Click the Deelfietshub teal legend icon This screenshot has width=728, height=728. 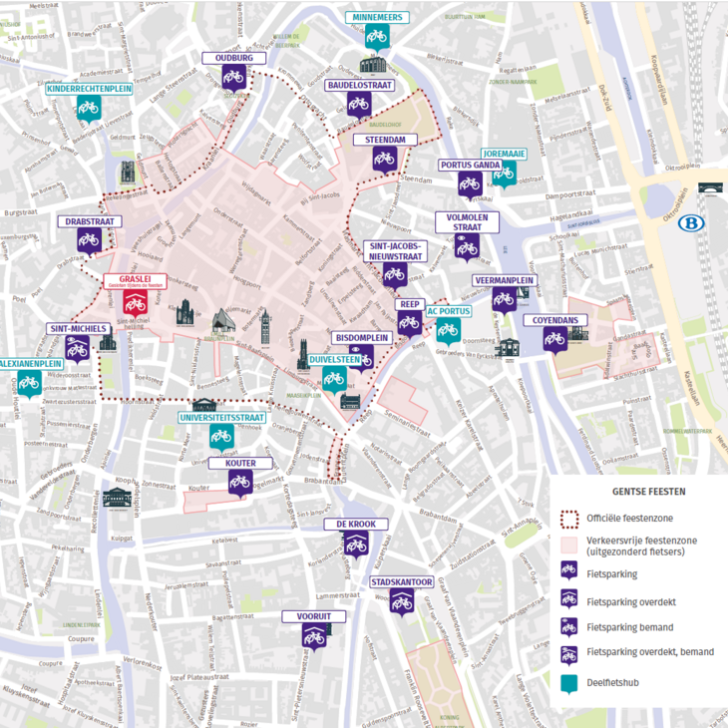[x=568, y=683]
